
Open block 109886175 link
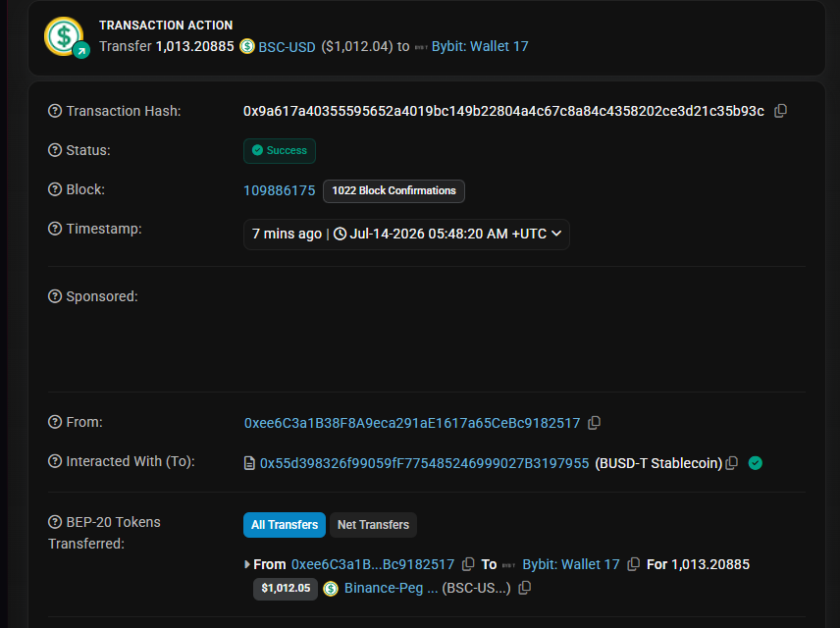[x=279, y=190]
